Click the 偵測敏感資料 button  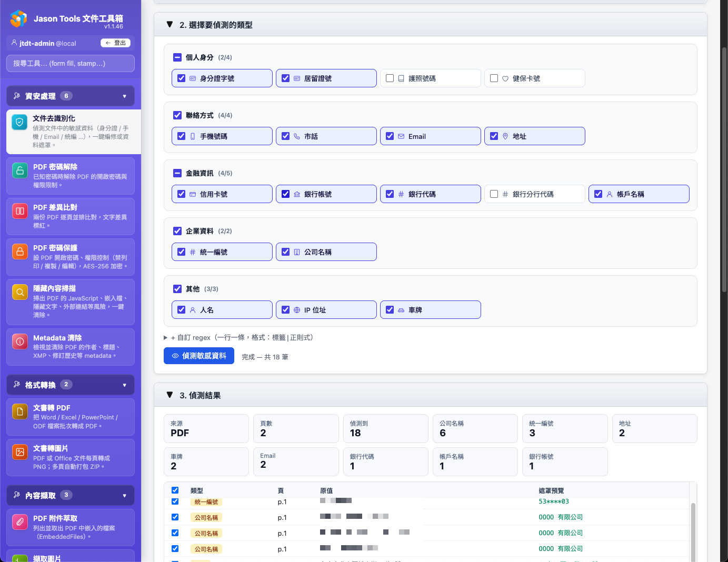coord(199,356)
